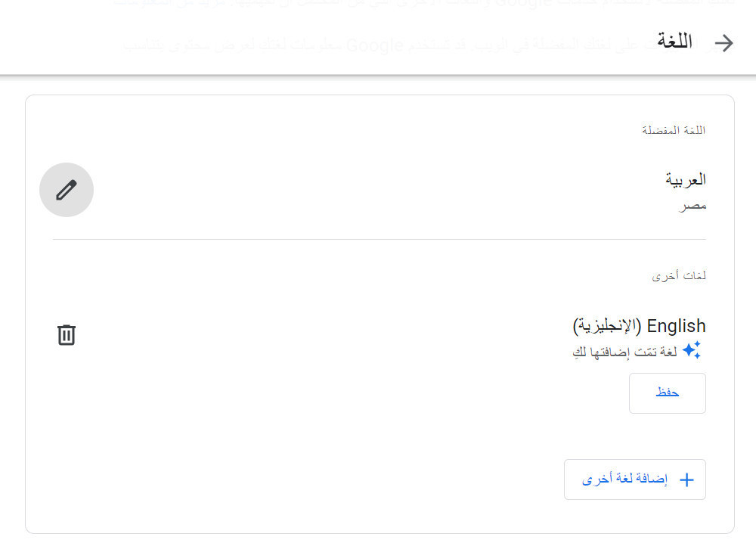Click the divider line below مصر
The image size is (756, 540).
380,239
